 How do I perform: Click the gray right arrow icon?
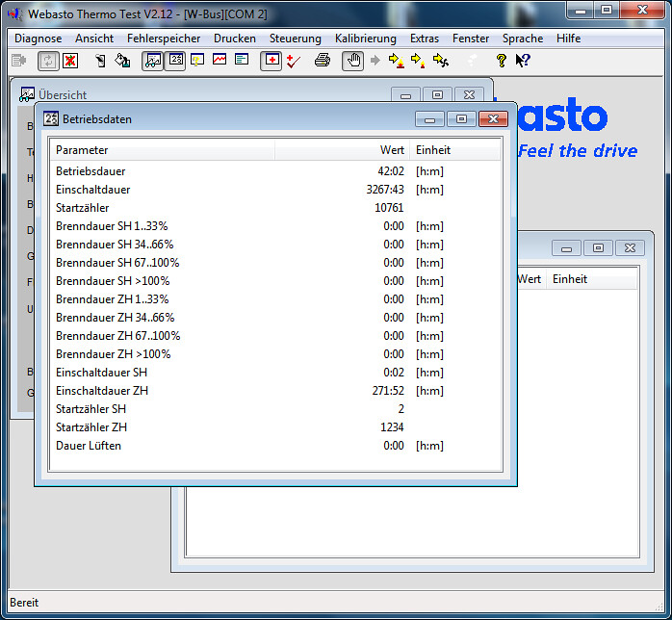click(375, 60)
